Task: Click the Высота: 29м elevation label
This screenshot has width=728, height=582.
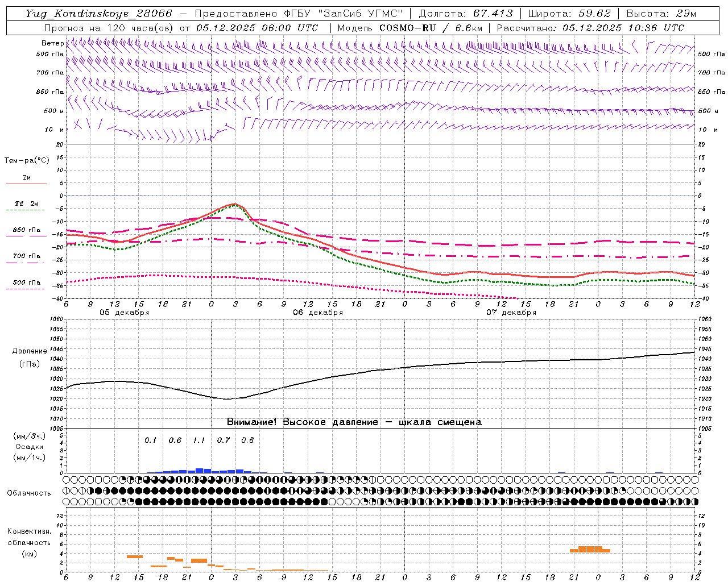Action: (x=661, y=14)
